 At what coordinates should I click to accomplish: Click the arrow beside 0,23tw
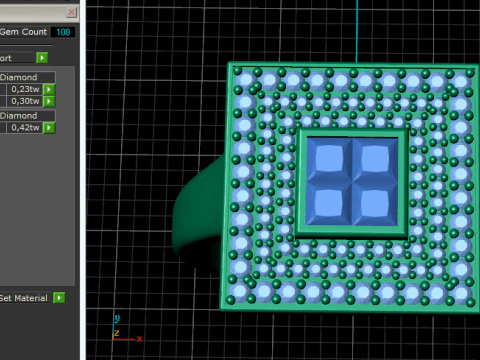point(49,89)
